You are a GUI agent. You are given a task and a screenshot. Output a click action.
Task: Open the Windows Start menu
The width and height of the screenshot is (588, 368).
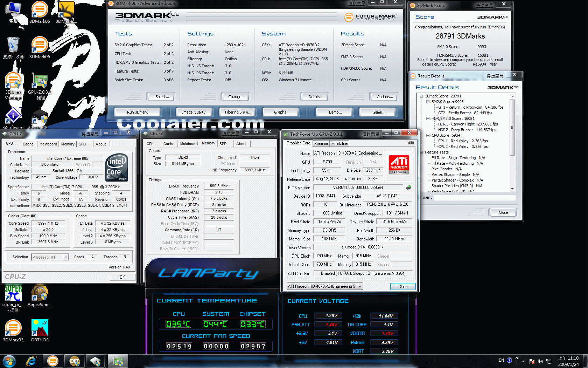point(9,361)
